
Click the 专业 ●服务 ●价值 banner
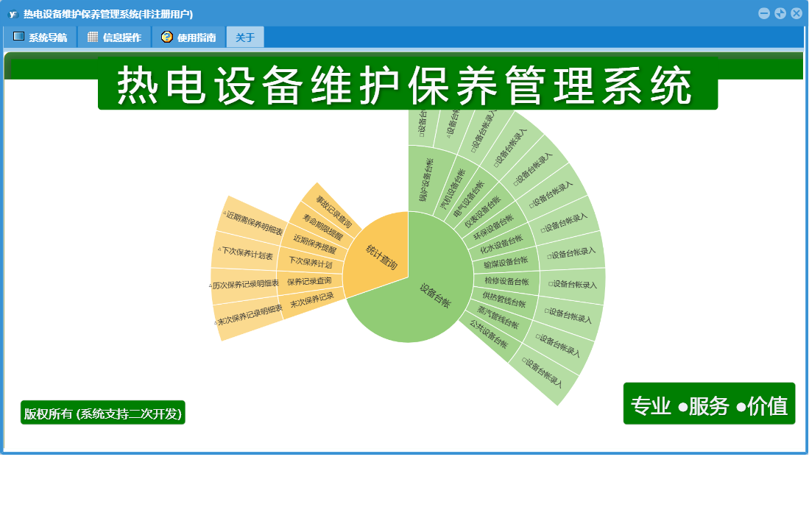pos(709,404)
